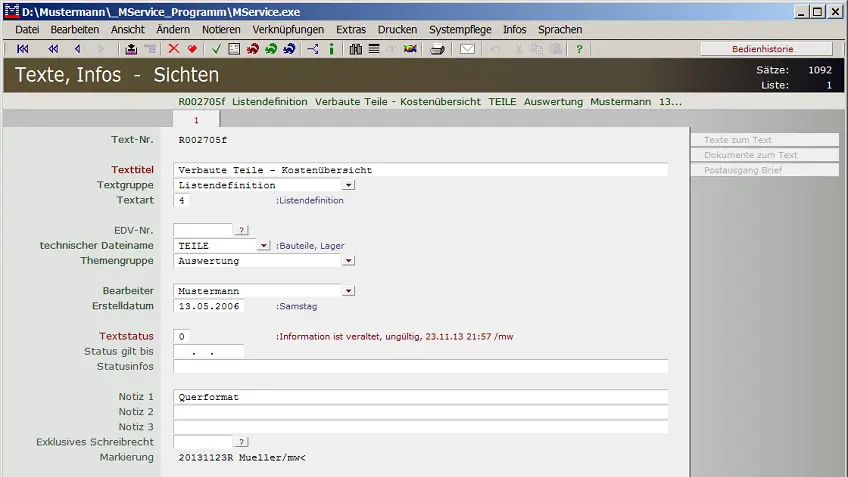
Task: Click the red X delete icon
Action: tap(174, 49)
